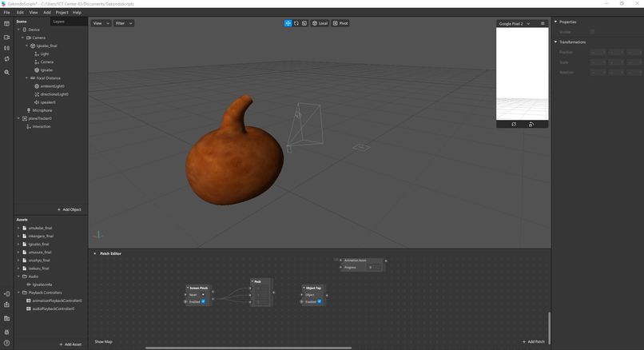The width and height of the screenshot is (644, 350).
Task: Select the move manipulator tool in viewport toolbar
Action: tap(288, 23)
